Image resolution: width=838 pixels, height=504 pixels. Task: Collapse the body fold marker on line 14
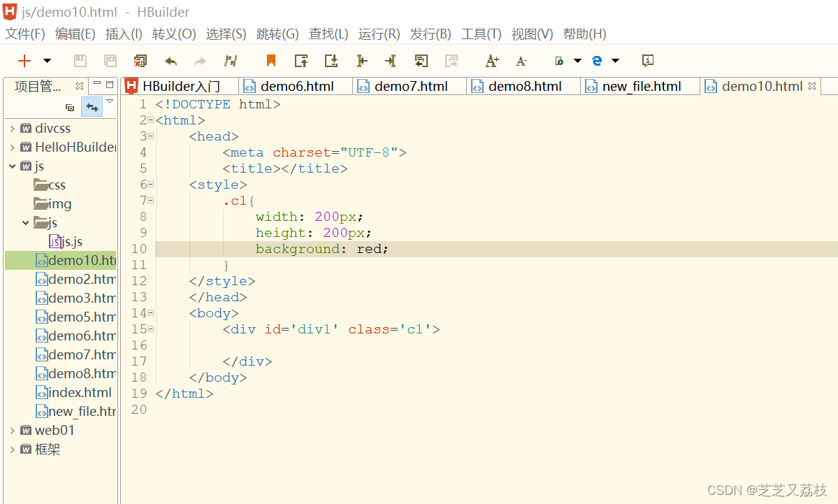tap(151, 312)
